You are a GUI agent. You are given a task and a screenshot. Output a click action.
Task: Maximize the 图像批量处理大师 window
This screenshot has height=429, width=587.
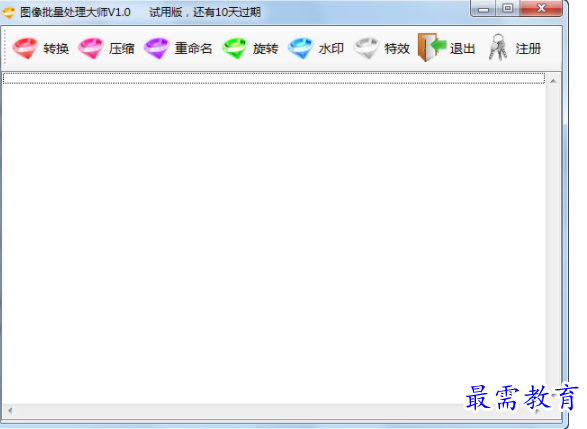pos(508,8)
